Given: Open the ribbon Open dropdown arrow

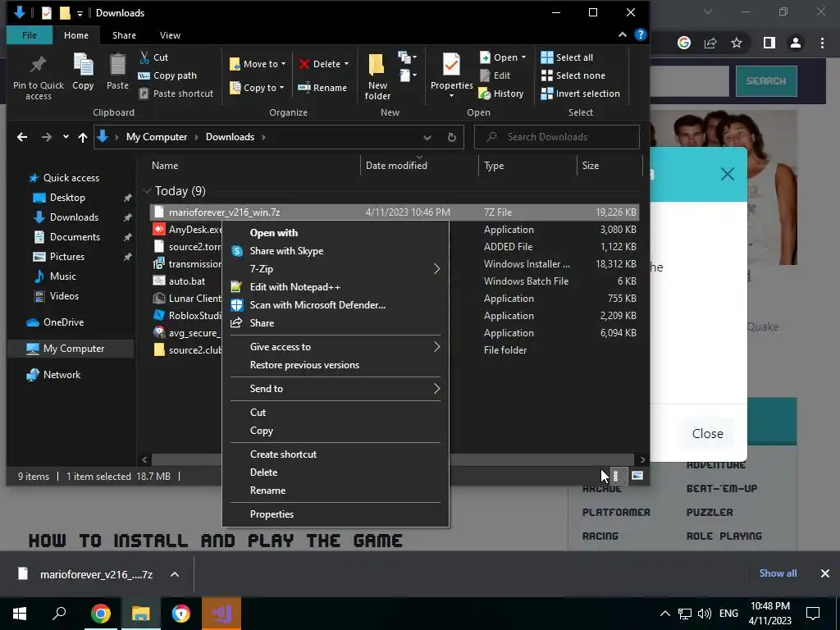Looking at the screenshot, I should [x=523, y=57].
